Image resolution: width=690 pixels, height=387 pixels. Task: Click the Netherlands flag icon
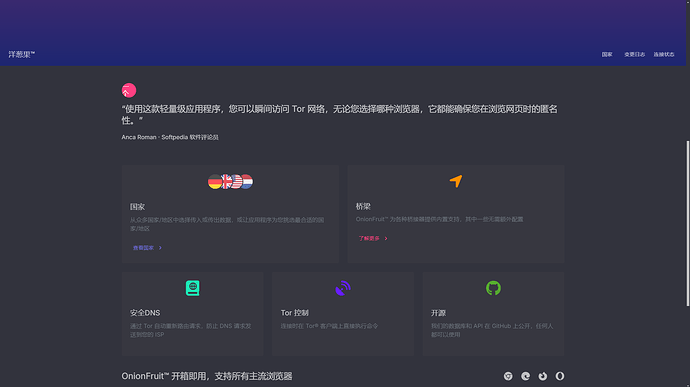click(x=247, y=181)
